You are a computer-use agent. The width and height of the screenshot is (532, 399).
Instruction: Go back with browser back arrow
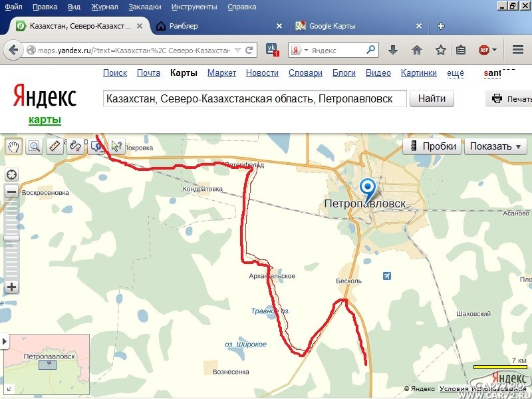coord(13,51)
